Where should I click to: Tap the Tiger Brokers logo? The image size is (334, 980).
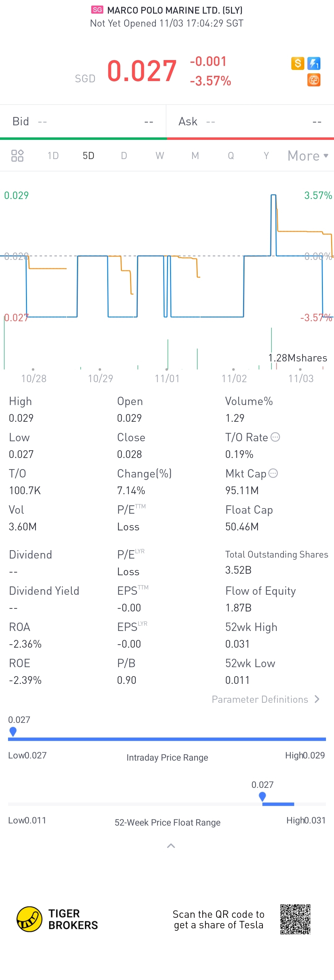[57, 919]
